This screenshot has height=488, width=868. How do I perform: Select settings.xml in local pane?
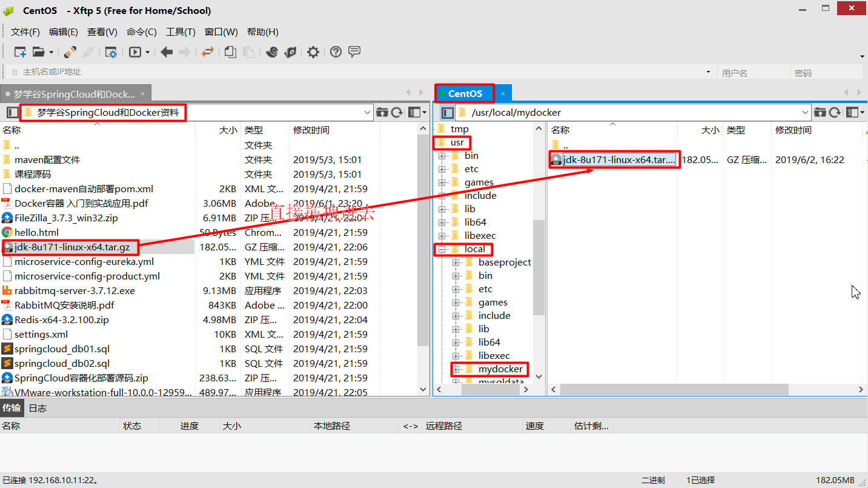pyautogui.click(x=41, y=335)
